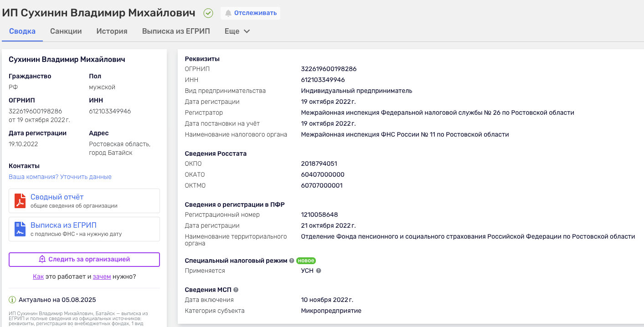The height and width of the screenshot is (327, 644).
Task: Click the red PDF icon for Сводный отчёт
Action: coord(20,200)
